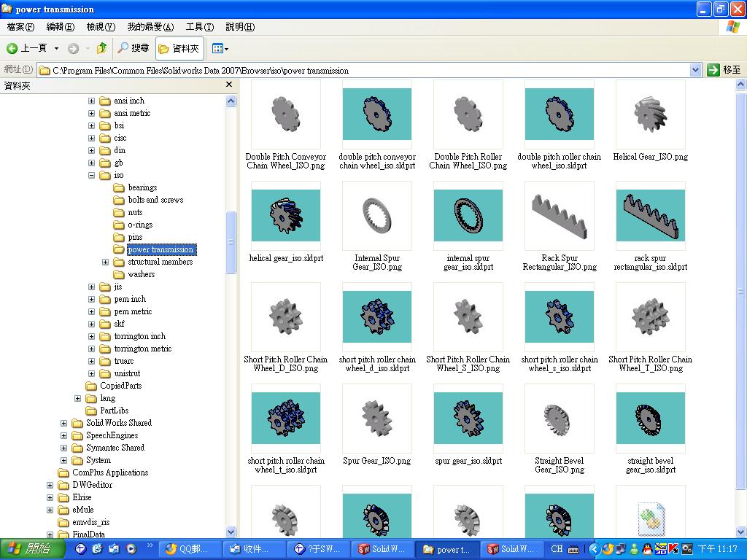Click the Start (開始) button

pos(32,549)
